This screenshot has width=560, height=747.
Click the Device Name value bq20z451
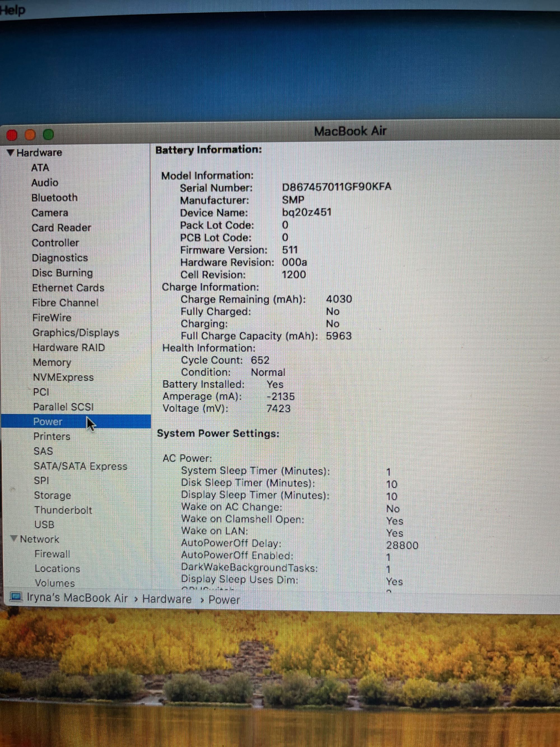(307, 212)
